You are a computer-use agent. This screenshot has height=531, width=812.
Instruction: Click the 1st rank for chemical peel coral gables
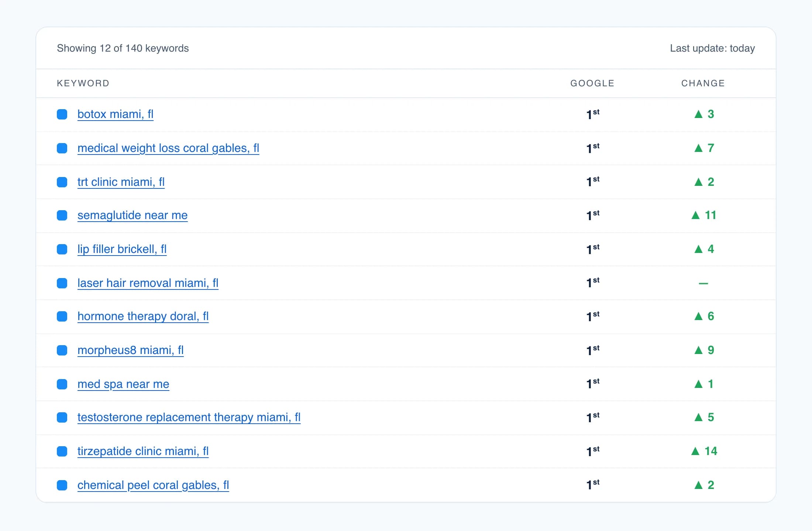[593, 485]
